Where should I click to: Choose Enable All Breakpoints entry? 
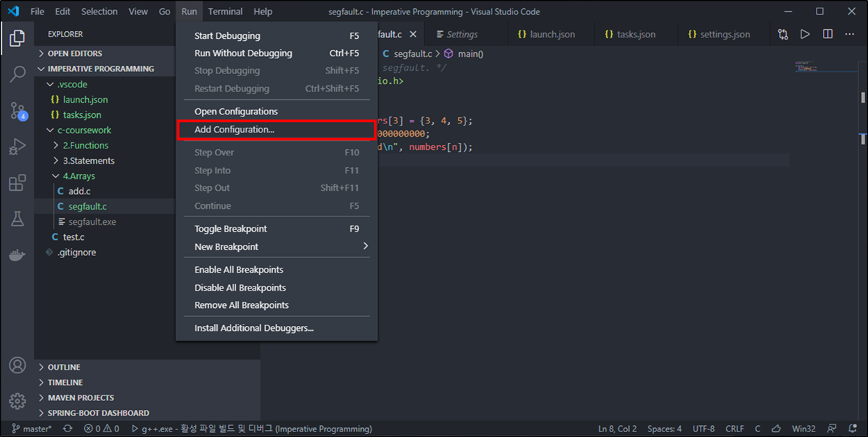[276, 270]
